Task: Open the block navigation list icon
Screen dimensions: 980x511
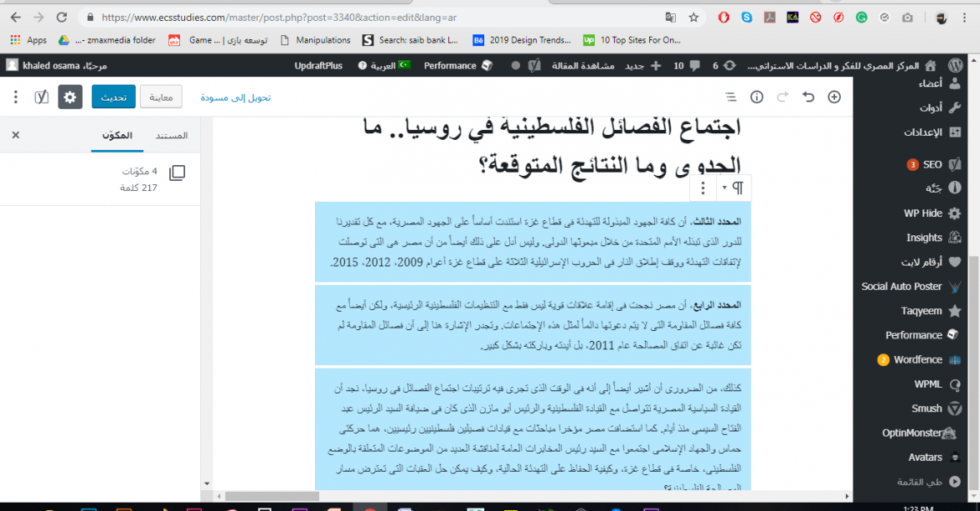Action: coord(730,97)
